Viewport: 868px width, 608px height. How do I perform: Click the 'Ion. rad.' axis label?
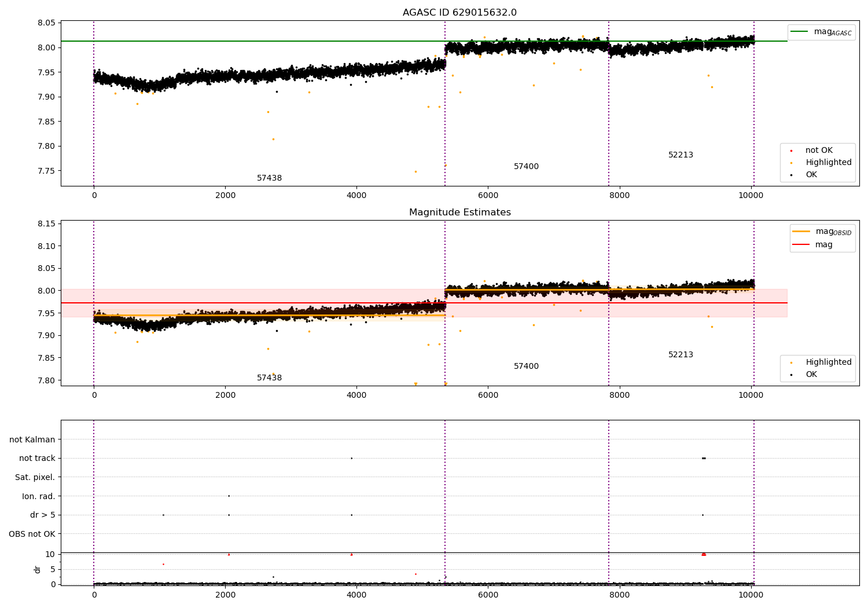39,496
